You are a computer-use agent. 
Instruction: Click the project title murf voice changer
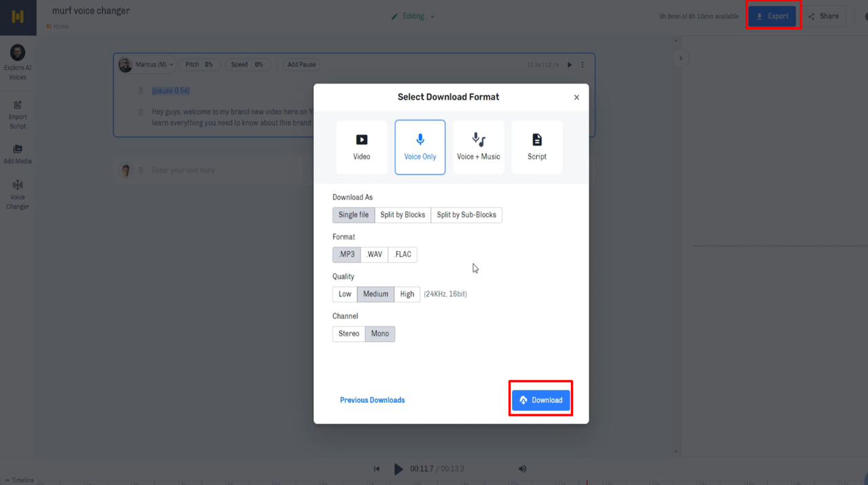[91, 11]
